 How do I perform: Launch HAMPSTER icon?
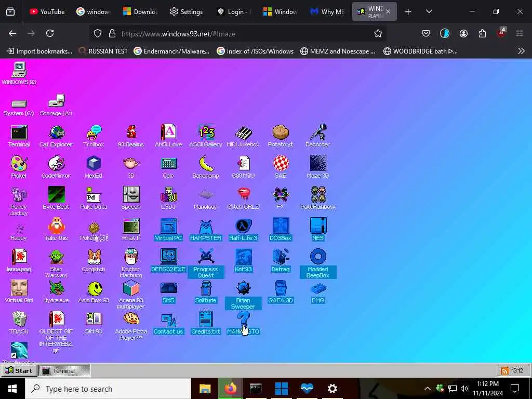(206, 230)
